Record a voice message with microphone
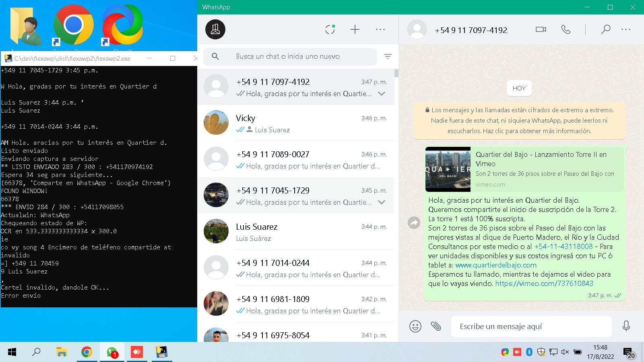The image size is (644, 362). [x=626, y=326]
